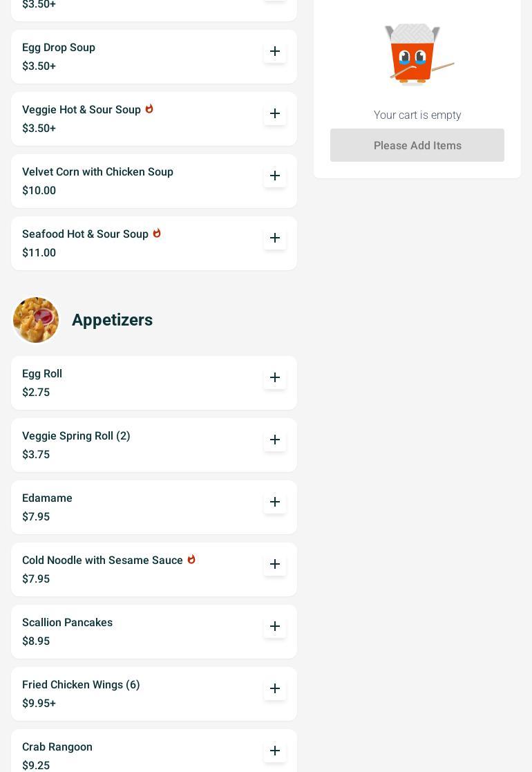Open Egg Drop Soup item name
This screenshot has height=772, width=532.
click(59, 48)
